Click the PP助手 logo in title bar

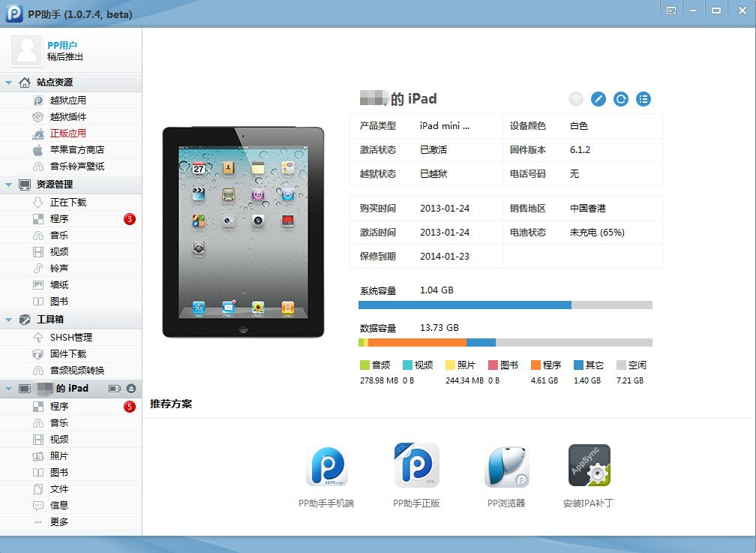pos(14,14)
